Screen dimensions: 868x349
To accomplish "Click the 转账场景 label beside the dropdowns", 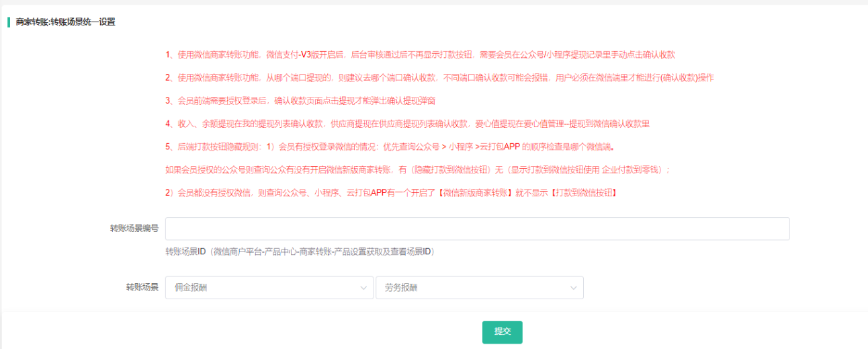I will click(142, 288).
